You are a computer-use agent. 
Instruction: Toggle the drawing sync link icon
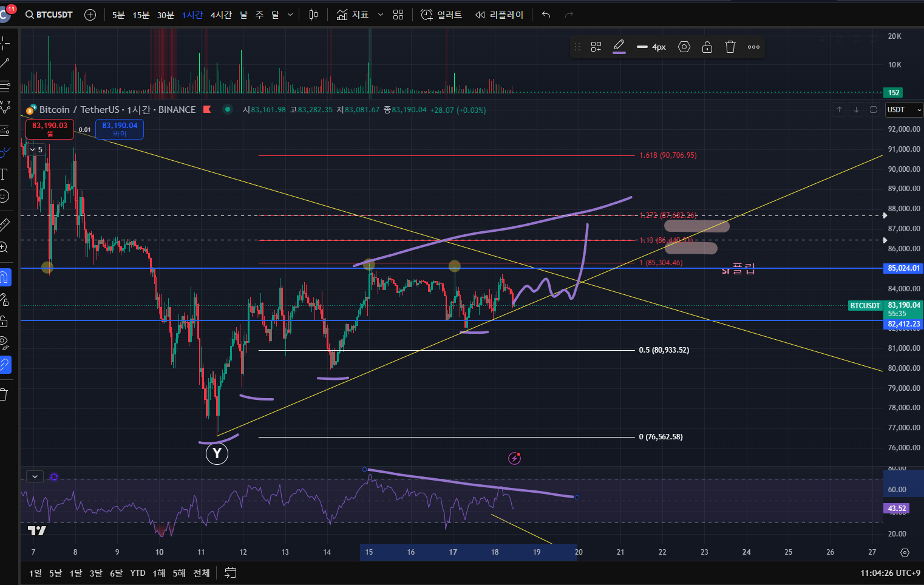coord(5,365)
